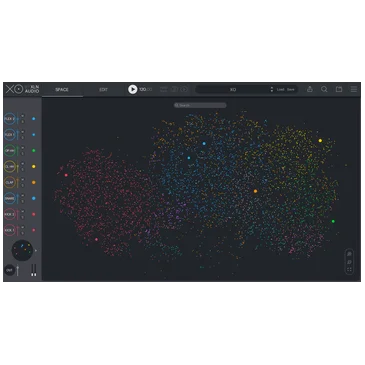The height and width of the screenshot is (365, 365).
Task: Switch to the SPACE tab
Action: pyautogui.click(x=62, y=90)
